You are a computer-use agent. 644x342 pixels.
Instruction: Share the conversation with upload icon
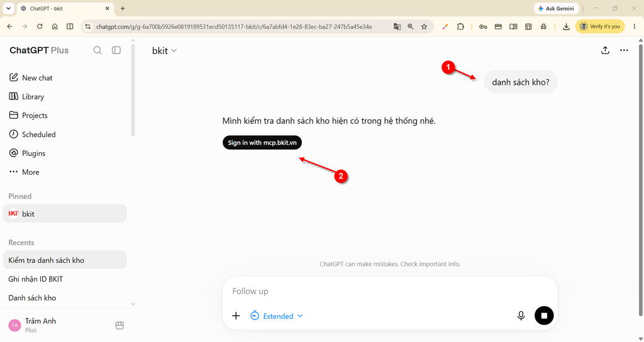coord(605,50)
